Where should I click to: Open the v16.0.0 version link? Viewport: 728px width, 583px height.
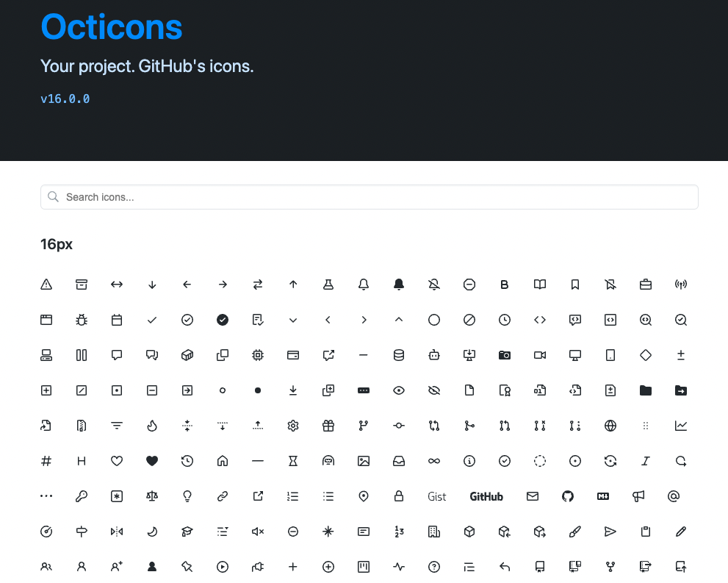coord(65,99)
